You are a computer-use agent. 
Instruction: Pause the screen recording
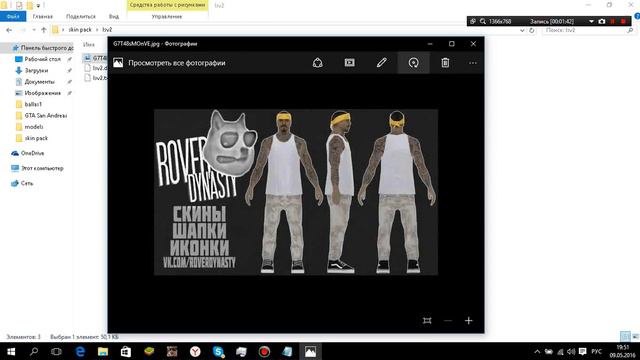pyautogui.click(x=613, y=21)
